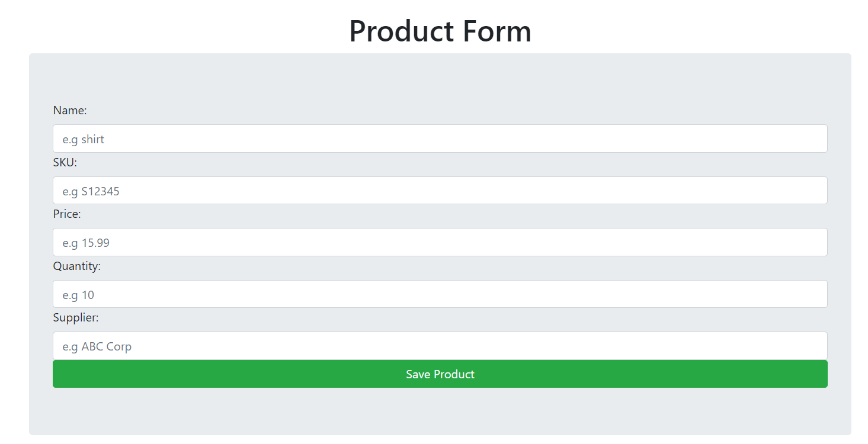Click the Supplier: label
This screenshot has height=444, width=868.
coord(75,317)
